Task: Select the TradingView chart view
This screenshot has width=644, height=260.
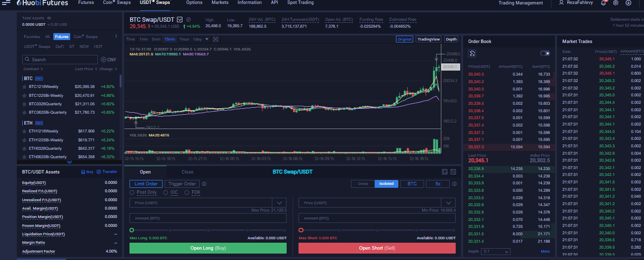Action: click(429, 39)
